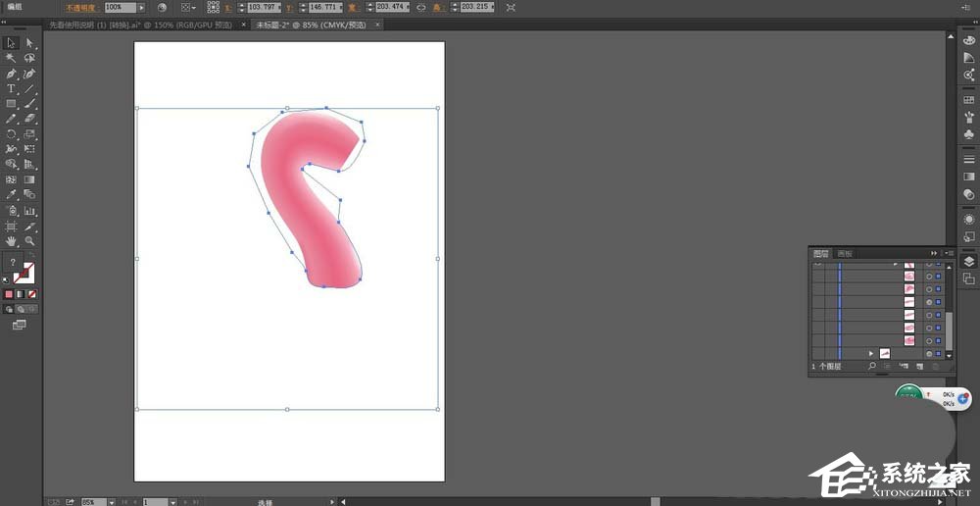
Task: Select the Pen tool
Action: 11,74
